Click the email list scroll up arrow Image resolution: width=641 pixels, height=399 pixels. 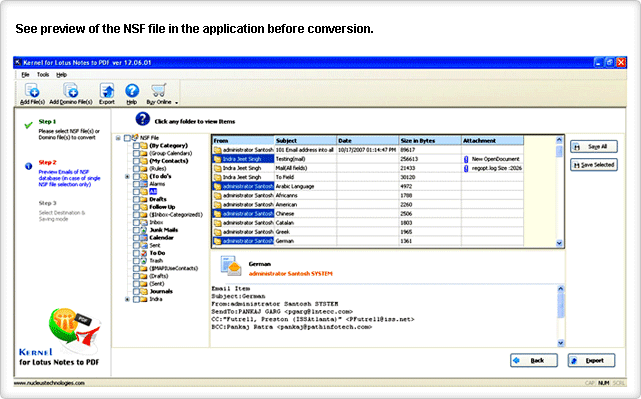560,140
